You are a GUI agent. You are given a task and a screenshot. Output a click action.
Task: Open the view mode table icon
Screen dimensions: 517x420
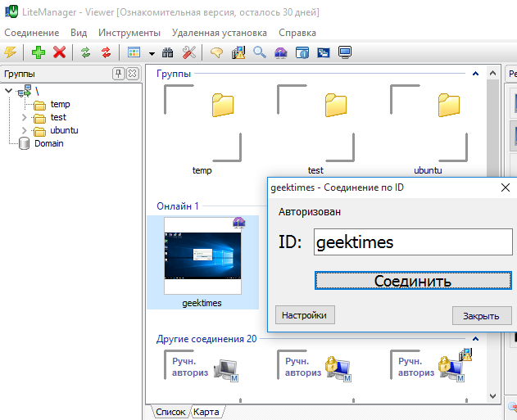pyautogui.click(x=134, y=52)
